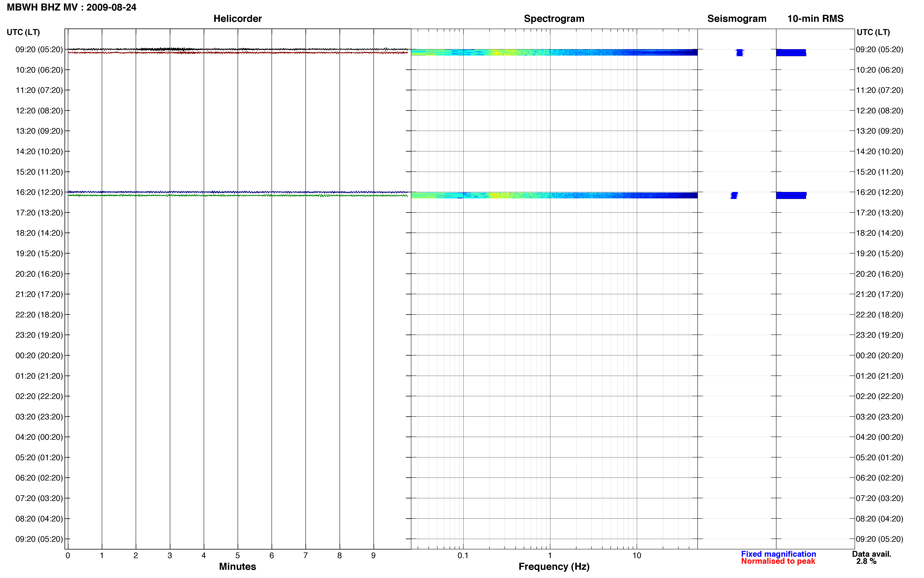924x578 pixels.
Task: Click the 'Data avail.' label
Action: coord(871,554)
